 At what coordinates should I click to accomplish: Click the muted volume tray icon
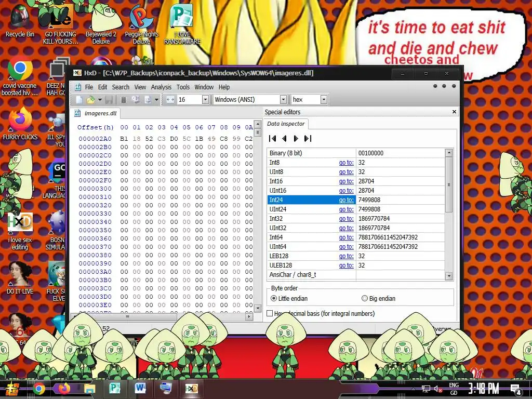[x=437, y=389]
